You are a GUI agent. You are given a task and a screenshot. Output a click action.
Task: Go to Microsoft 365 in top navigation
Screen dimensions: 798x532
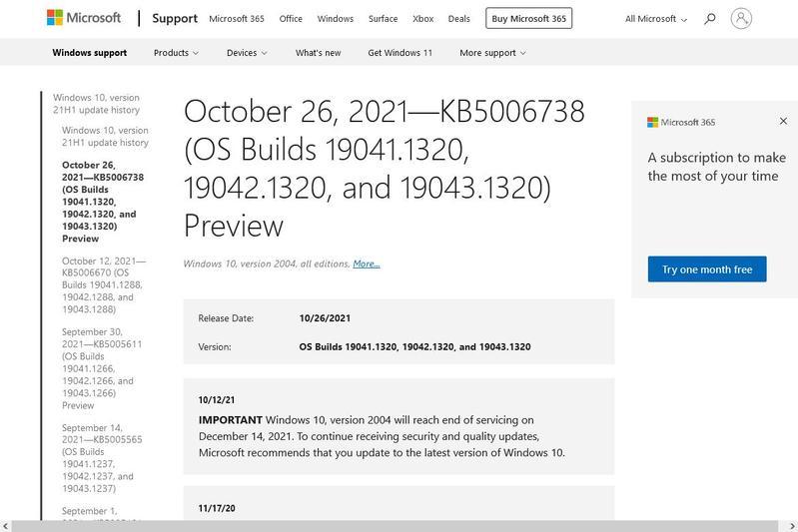coord(237,19)
